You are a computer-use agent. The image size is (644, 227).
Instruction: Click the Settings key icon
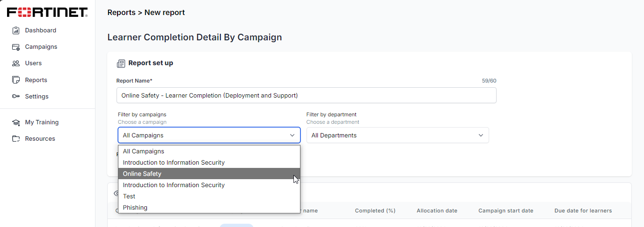pyautogui.click(x=16, y=97)
